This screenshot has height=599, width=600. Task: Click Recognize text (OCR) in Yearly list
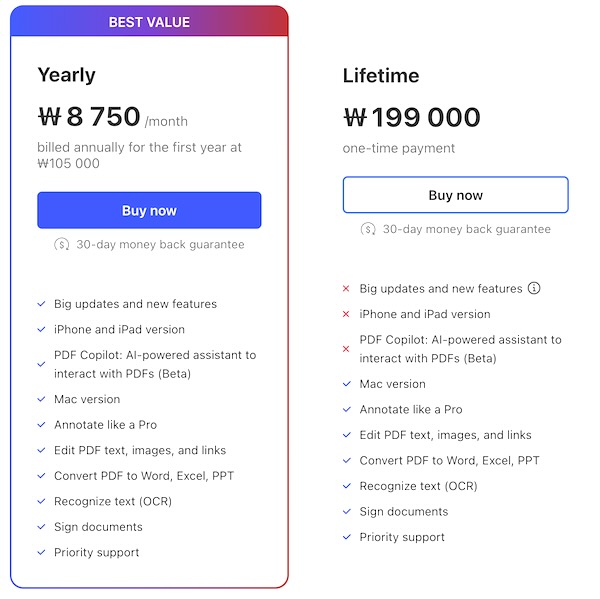[113, 501]
